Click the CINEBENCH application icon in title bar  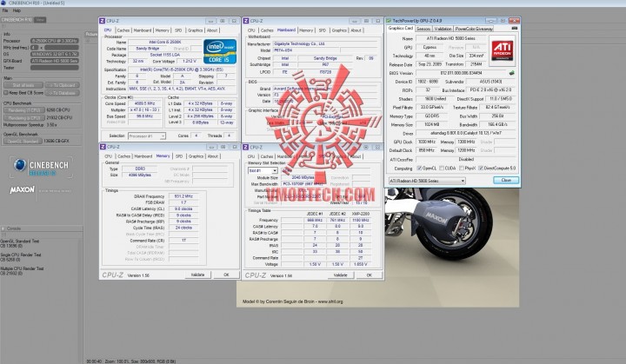click(x=3, y=3)
